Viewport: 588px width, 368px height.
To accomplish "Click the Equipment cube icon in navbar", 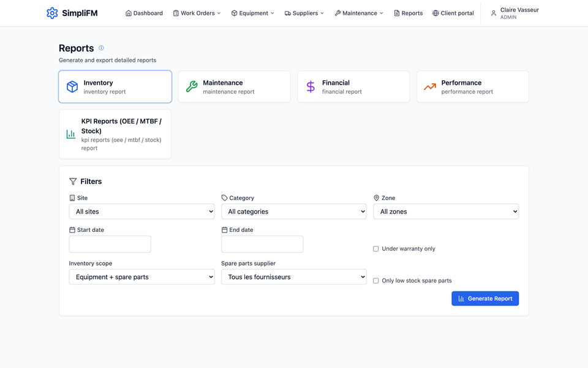I will tap(235, 13).
